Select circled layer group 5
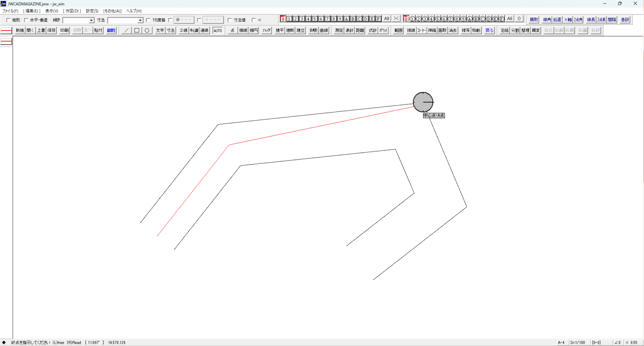The height and width of the screenshot is (346, 644). tap(437, 19)
